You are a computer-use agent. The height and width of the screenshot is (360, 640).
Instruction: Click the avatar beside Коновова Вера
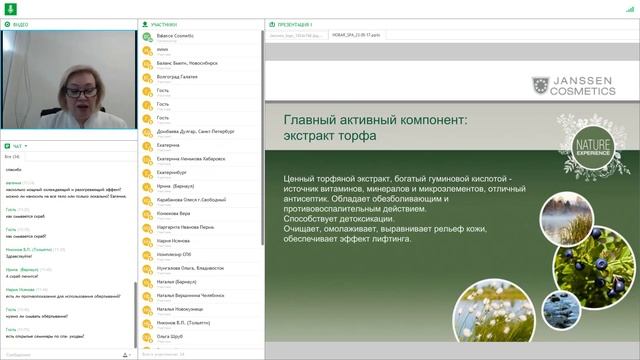(147, 215)
